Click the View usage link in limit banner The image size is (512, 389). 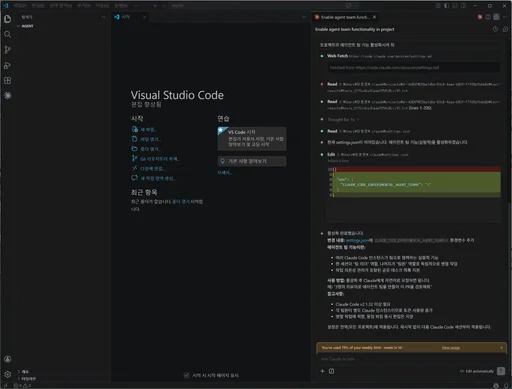point(451,348)
